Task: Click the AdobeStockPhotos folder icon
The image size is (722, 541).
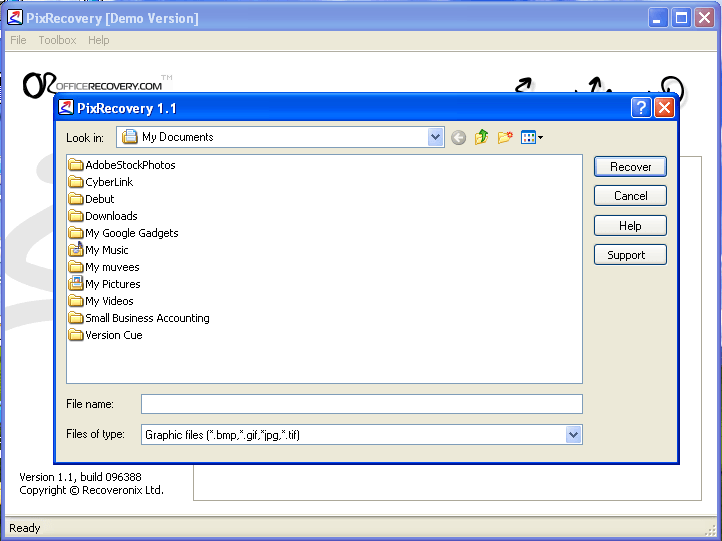Action: 76,165
